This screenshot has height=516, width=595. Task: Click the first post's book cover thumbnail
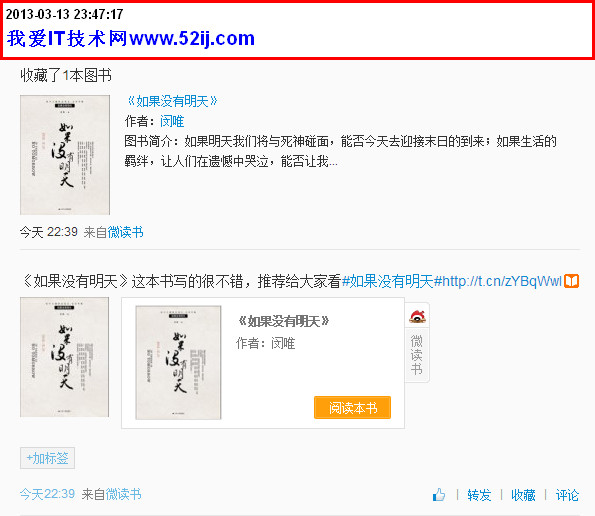[x=65, y=155]
